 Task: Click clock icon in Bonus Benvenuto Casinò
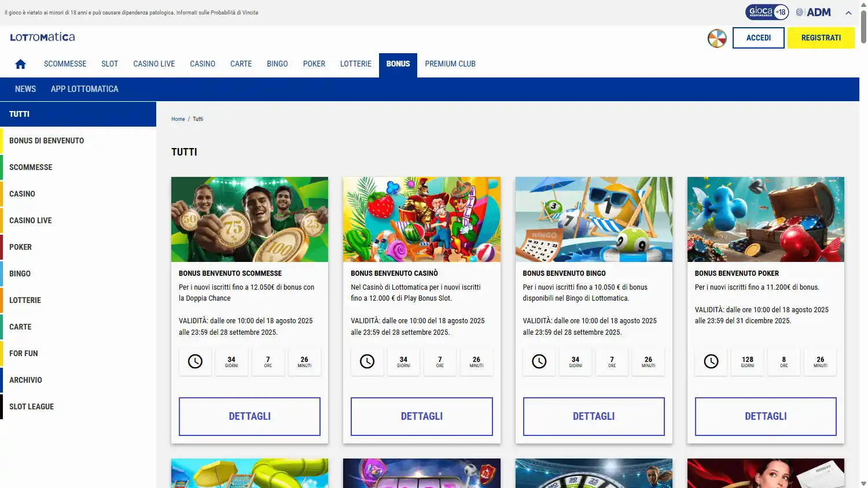coord(367,361)
